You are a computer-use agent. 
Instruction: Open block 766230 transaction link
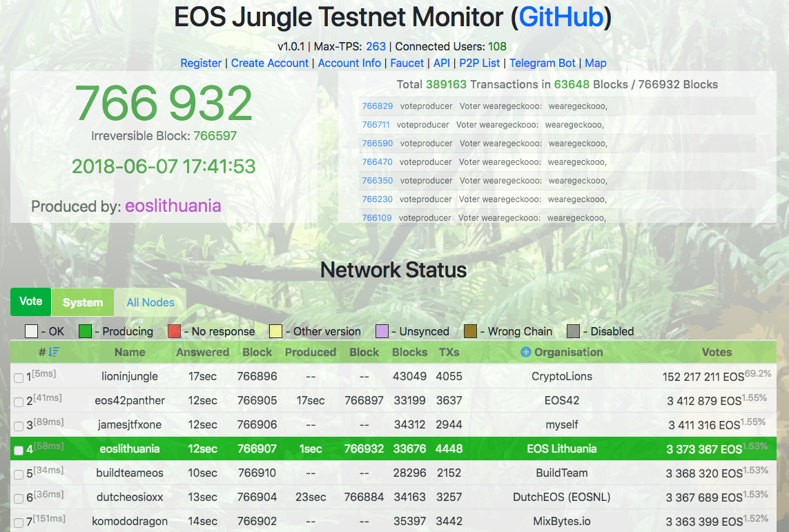point(378,199)
